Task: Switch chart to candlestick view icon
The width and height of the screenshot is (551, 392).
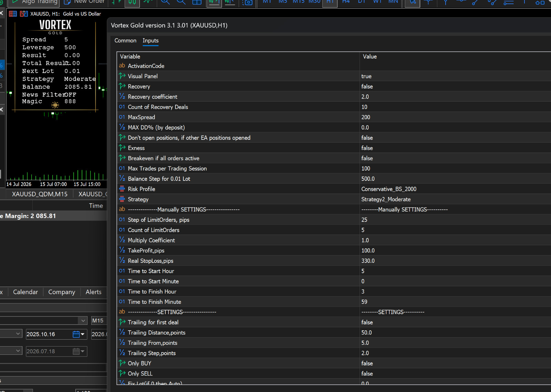Action: pos(132,2)
